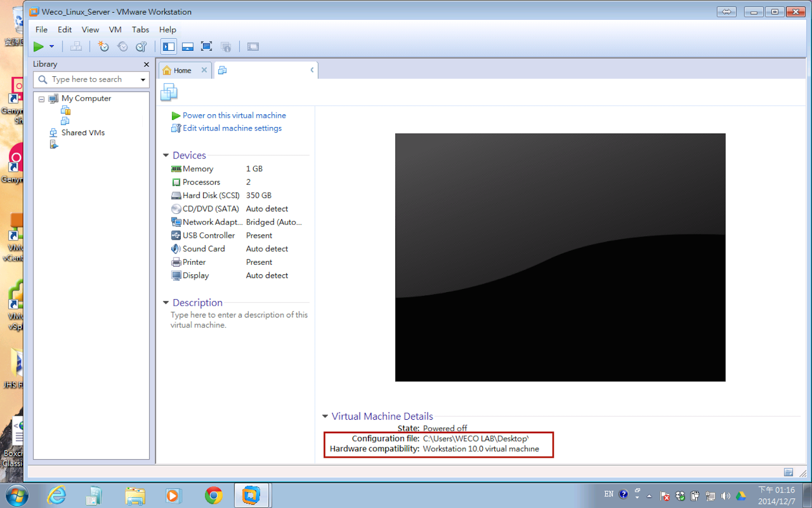This screenshot has width=812, height=508.
Task: Select the paused VM in the library tree
Action: click(x=65, y=110)
